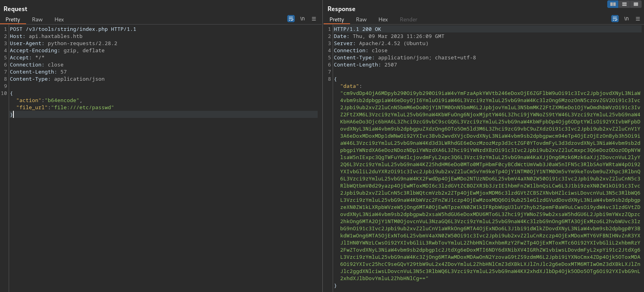Switch to Raw tab in Request pane
The height and width of the screenshot is (292, 644).
pyautogui.click(x=37, y=19)
